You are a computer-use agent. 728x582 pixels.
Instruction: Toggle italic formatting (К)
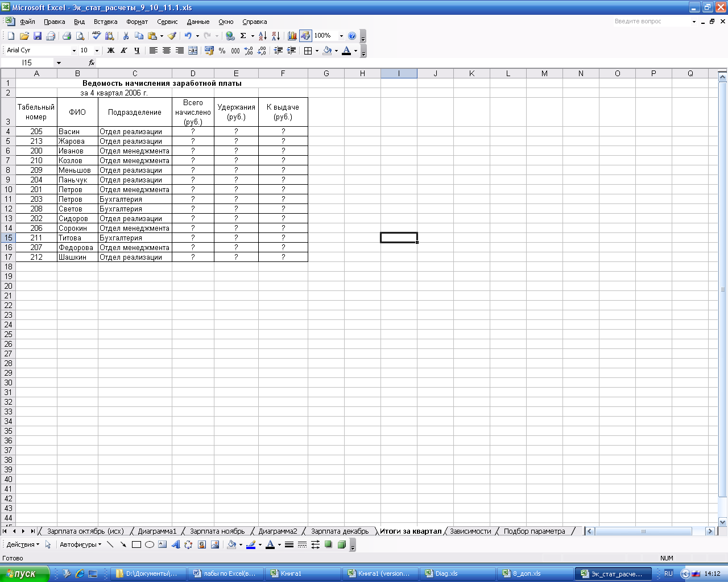pos(124,51)
